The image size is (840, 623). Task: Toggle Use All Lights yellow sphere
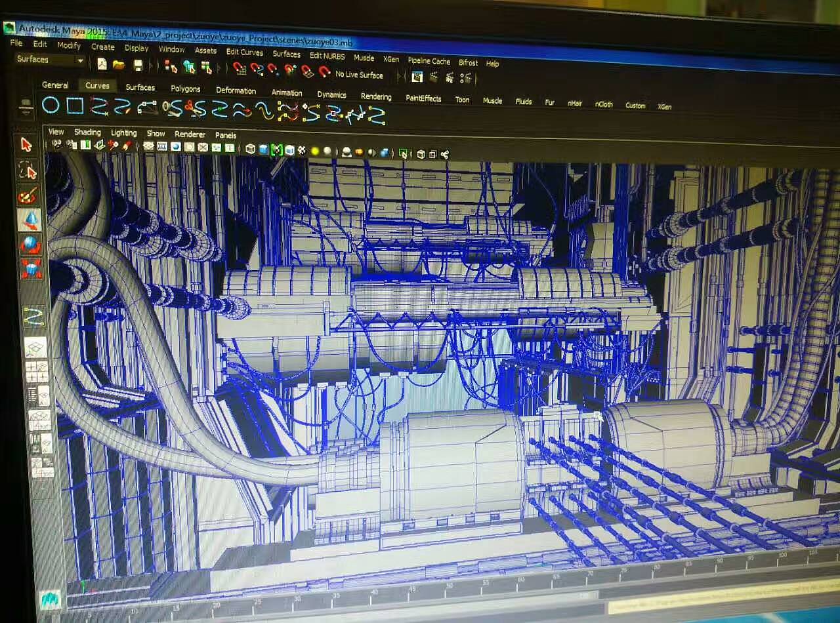(x=314, y=151)
